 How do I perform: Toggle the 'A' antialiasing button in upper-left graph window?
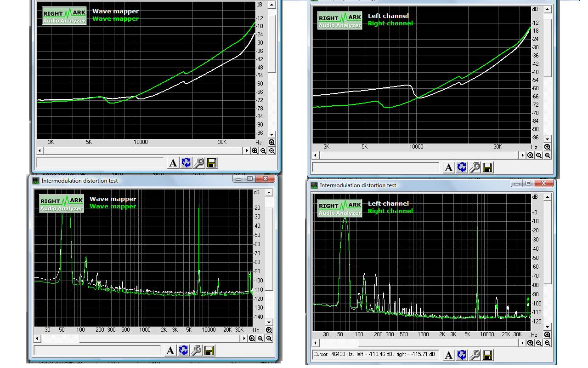point(173,163)
